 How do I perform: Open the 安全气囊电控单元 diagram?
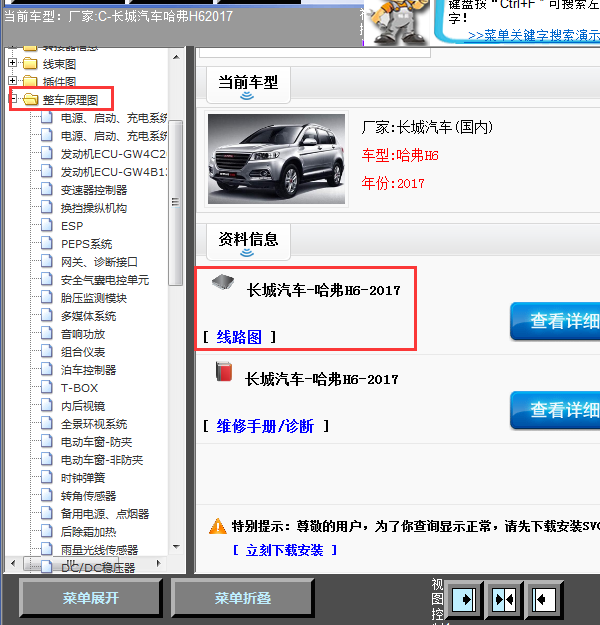coord(105,280)
